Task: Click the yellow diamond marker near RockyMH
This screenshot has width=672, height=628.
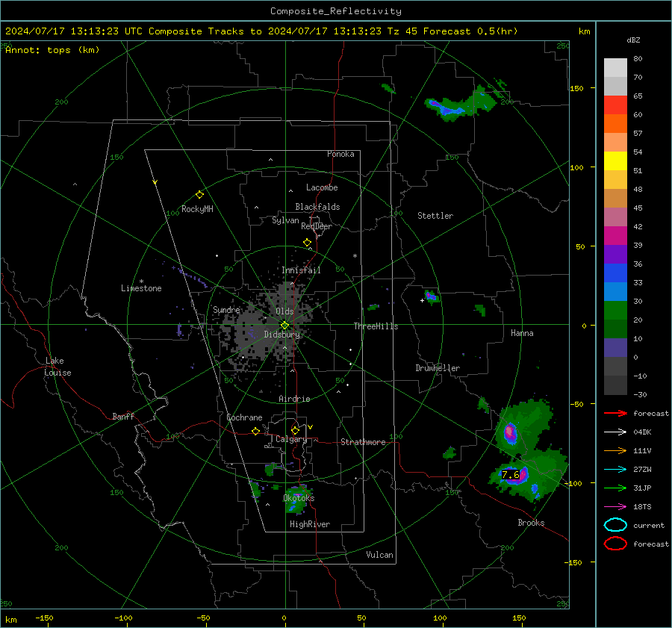Action: [x=199, y=194]
